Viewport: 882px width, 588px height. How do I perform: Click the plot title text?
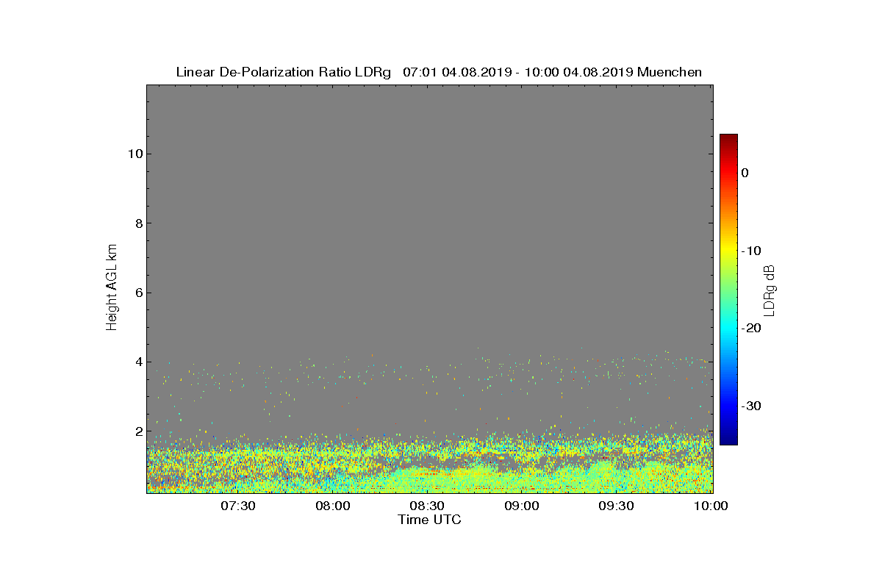pyautogui.click(x=439, y=72)
